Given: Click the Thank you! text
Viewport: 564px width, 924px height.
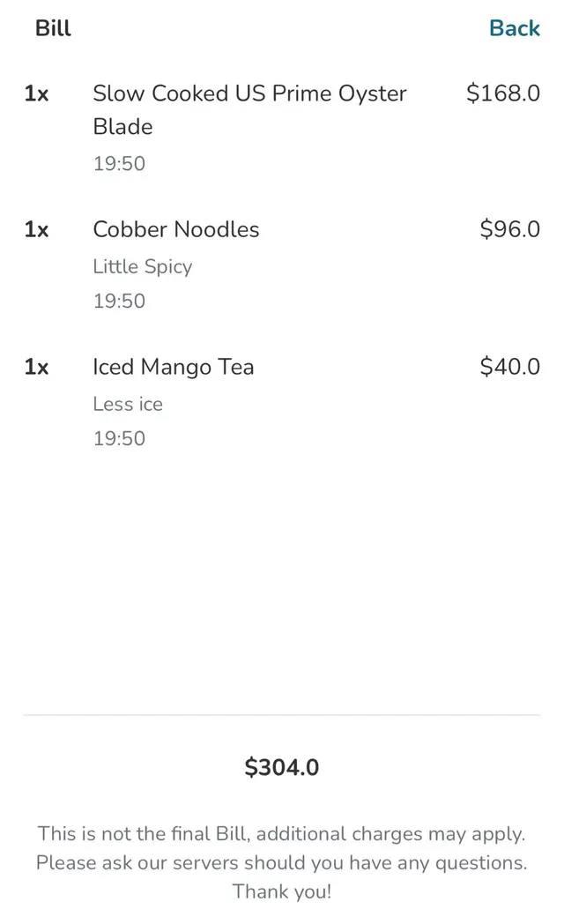Looking at the screenshot, I should pos(282,891).
